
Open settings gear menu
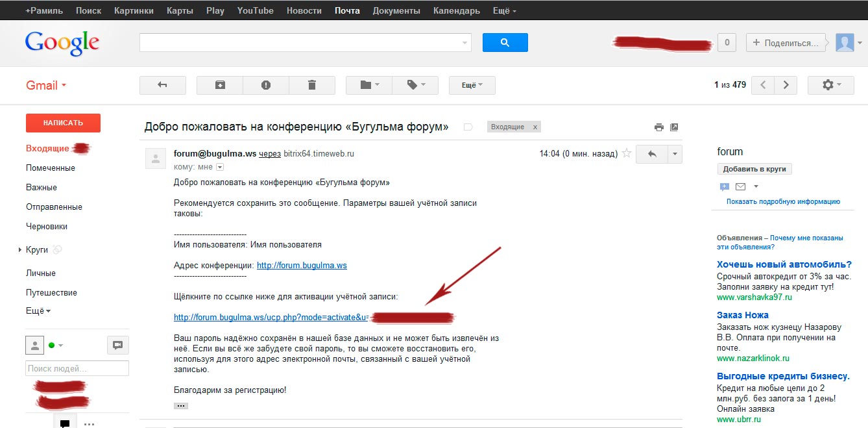(832, 85)
